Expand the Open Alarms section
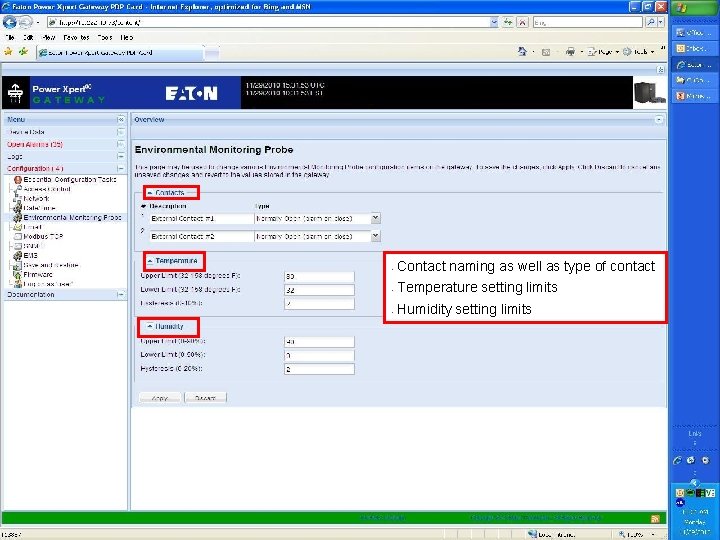This screenshot has width=720, height=540. click(x=121, y=144)
